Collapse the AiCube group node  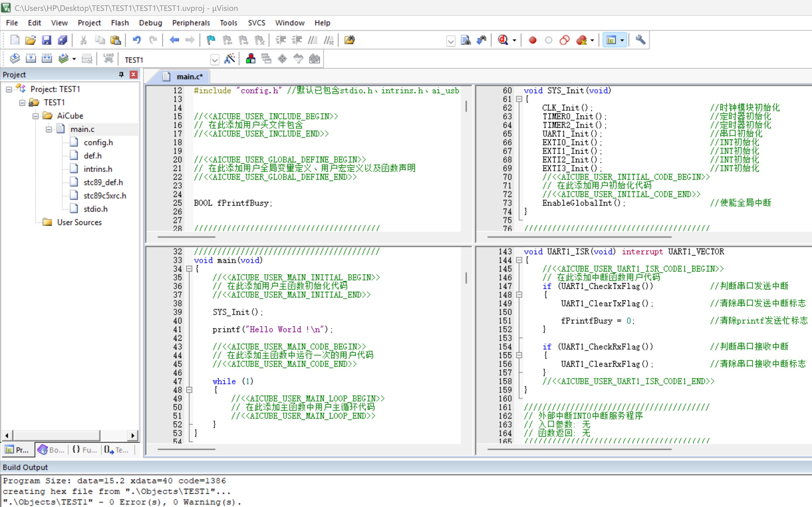tap(36, 116)
